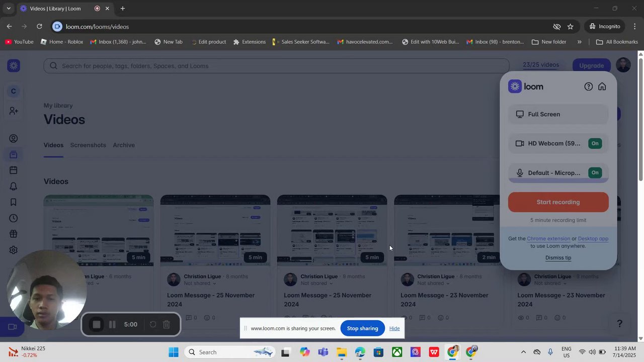This screenshot has height=362, width=644.
Task: Open the Windows Start menu
Action: 174,352
